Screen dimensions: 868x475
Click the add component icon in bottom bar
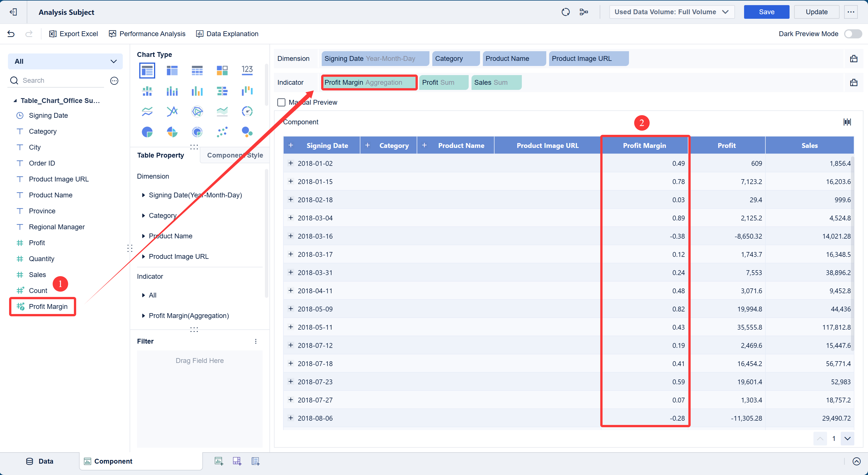pyautogui.click(x=219, y=461)
